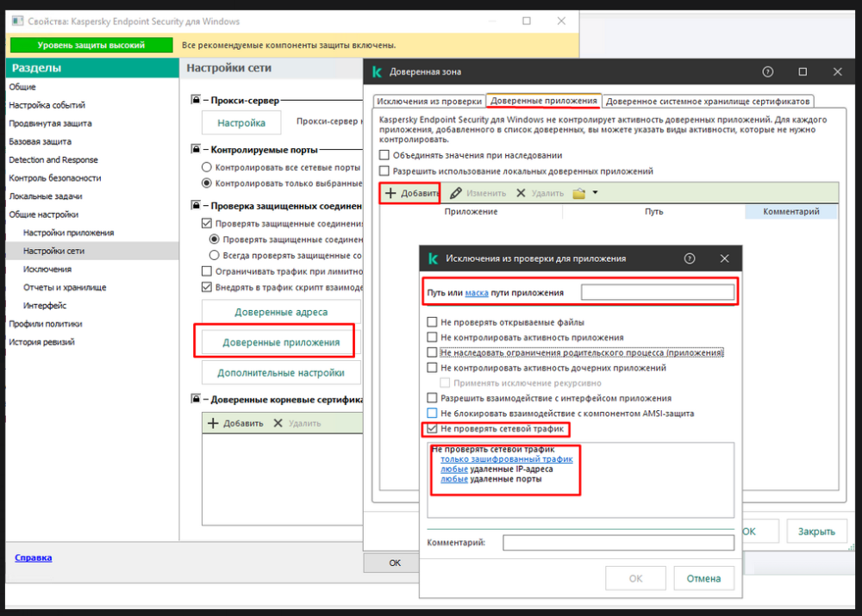Choose the Всегда проверять защищенные соединения radio option

tap(215, 255)
